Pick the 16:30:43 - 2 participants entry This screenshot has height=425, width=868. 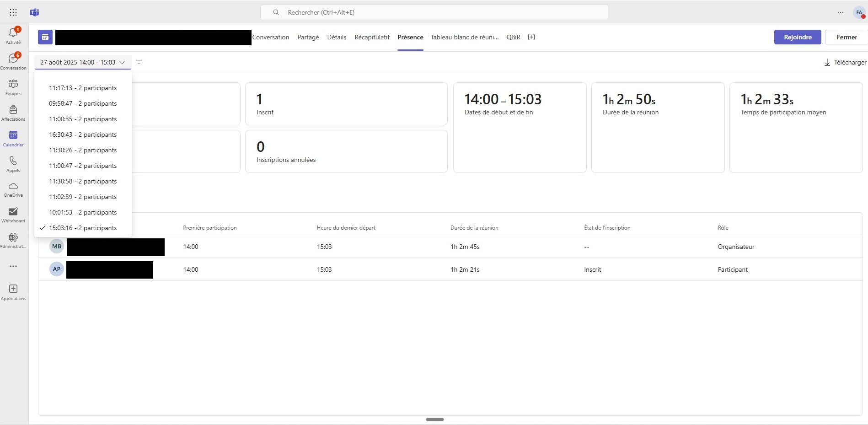[x=83, y=134]
